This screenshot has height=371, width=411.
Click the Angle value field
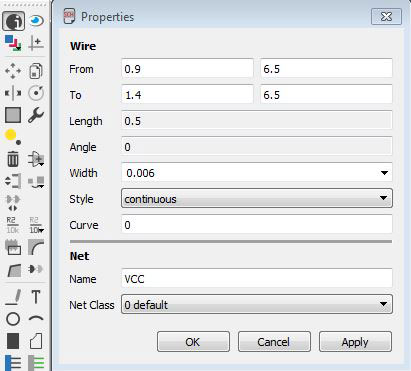257,147
